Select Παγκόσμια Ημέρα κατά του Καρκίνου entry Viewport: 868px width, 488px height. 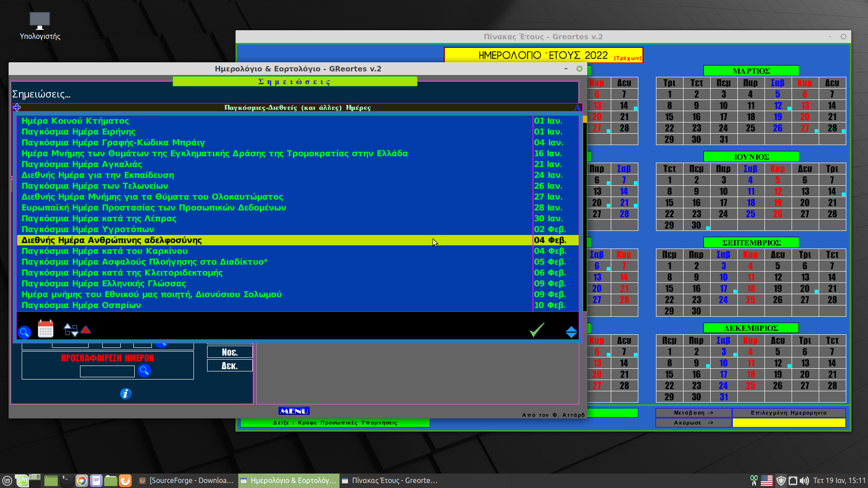(104, 251)
